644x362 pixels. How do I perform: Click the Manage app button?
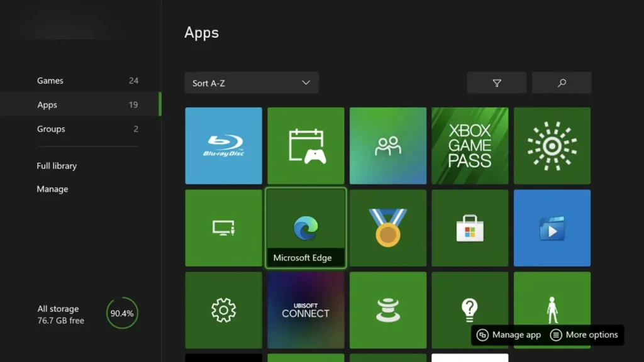click(x=508, y=335)
